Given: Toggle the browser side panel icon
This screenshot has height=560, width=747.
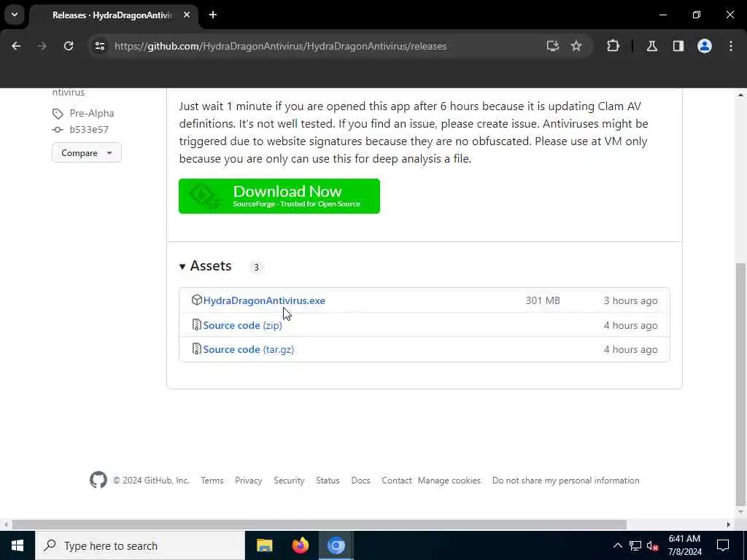Looking at the screenshot, I should [678, 46].
